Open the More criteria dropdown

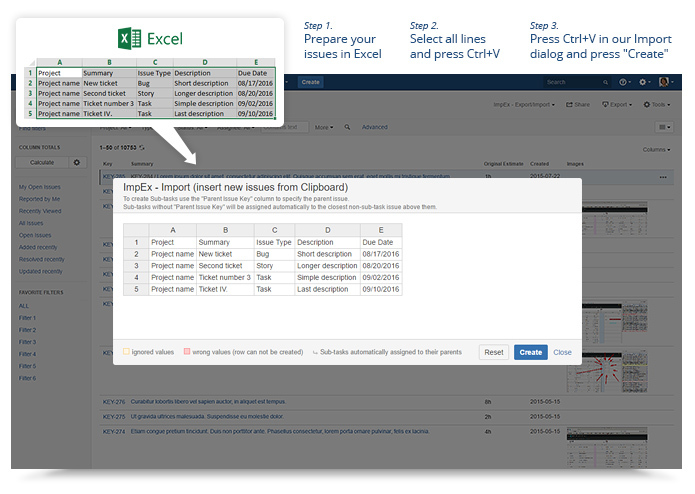pyautogui.click(x=324, y=127)
